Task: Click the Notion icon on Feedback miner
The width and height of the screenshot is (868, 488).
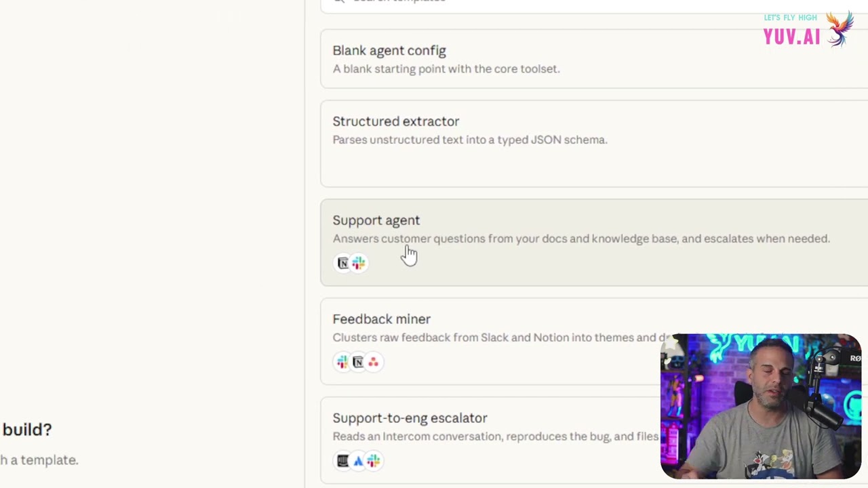Action: click(358, 362)
